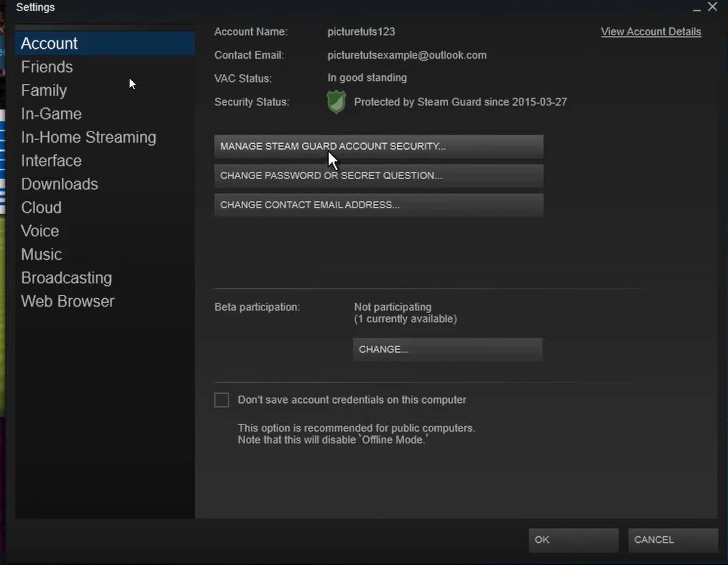Screen dimensions: 728x565
Task: Click the minimize window icon
Action: [696, 9]
